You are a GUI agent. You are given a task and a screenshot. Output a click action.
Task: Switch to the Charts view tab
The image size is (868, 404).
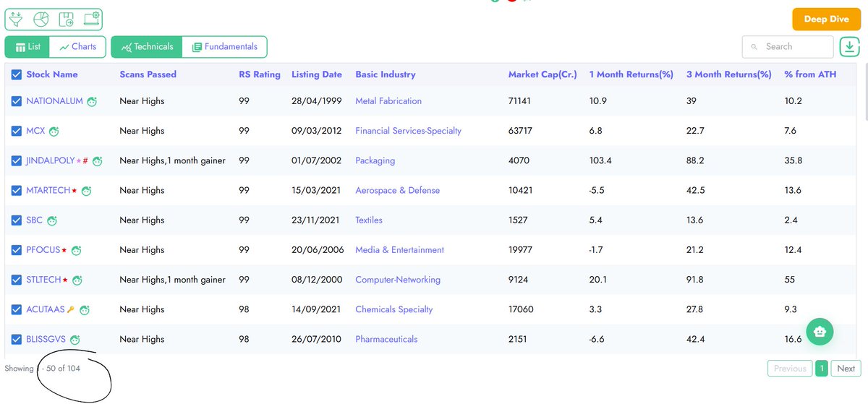coord(78,47)
